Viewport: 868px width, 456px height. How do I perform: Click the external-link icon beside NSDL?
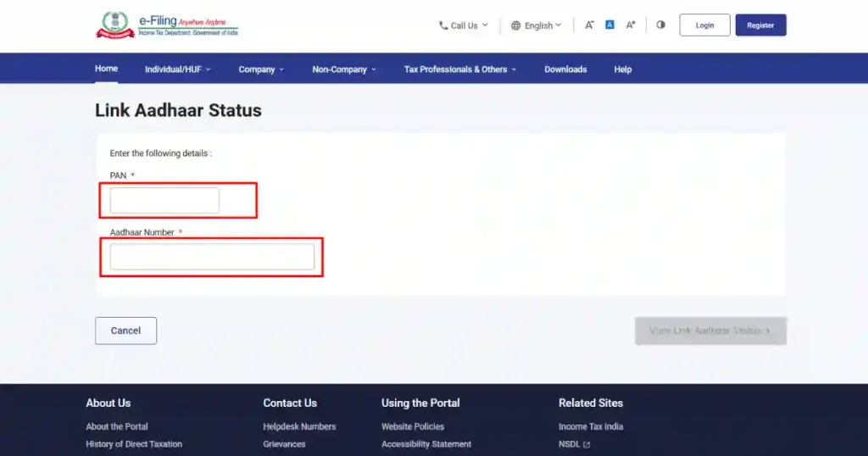[587, 444]
